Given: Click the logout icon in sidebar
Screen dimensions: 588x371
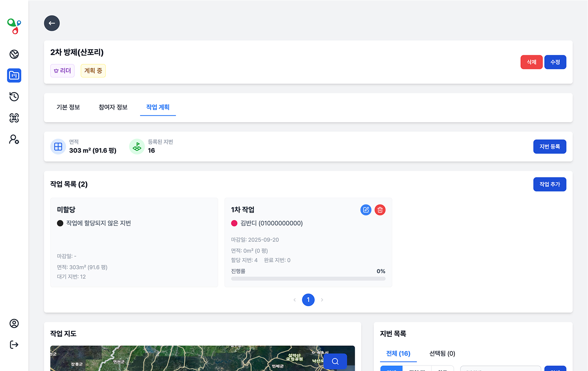Looking at the screenshot, I should click(14, 345).
